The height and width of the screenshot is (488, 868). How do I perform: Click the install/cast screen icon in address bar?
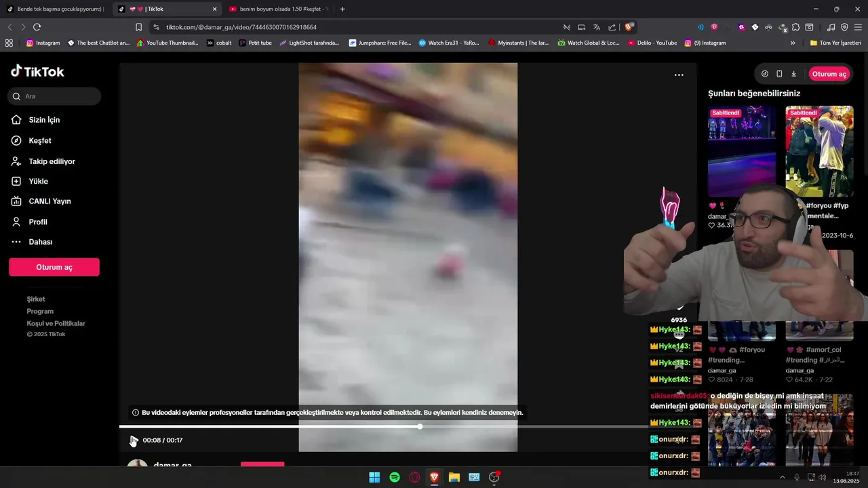[x=581, y=27]
